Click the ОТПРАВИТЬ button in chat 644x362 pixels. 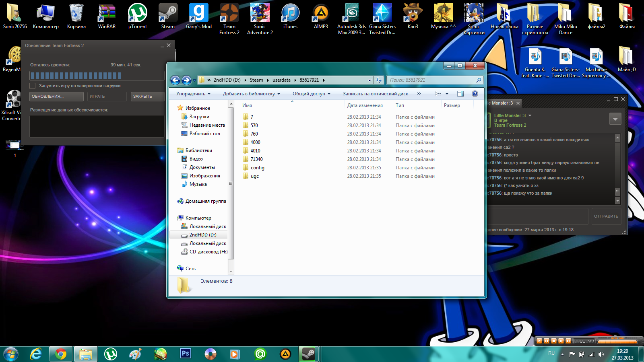[606, 216]
